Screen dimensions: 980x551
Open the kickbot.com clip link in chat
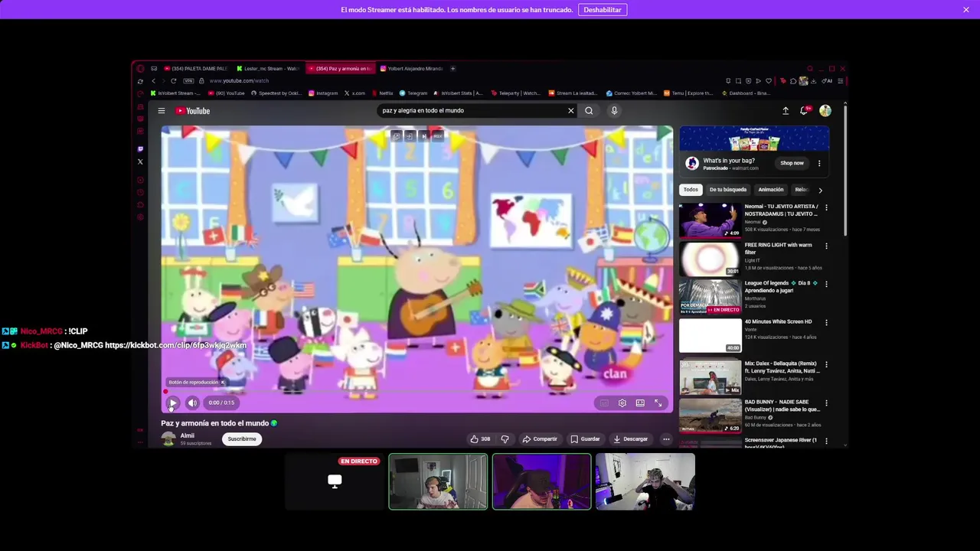point(175,345)
